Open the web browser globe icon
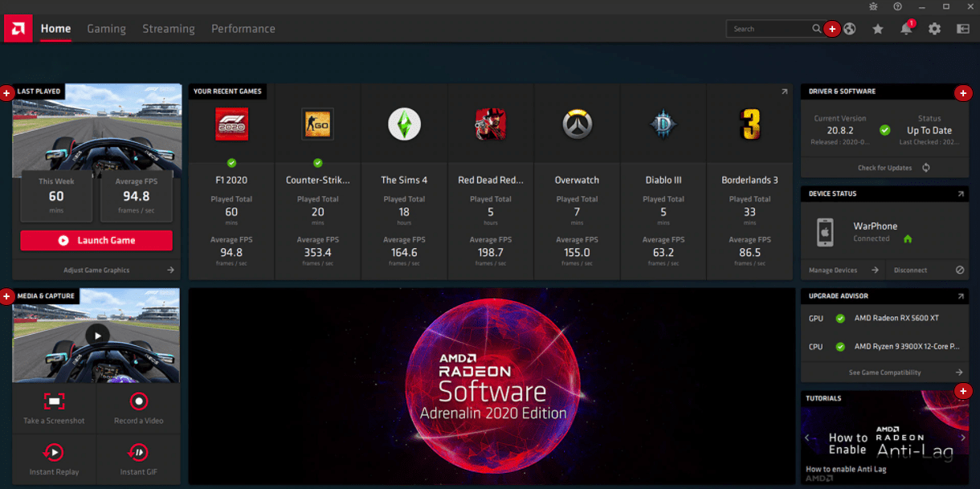Viewport: 980px width, 489px height. click(x=849, y=29)
